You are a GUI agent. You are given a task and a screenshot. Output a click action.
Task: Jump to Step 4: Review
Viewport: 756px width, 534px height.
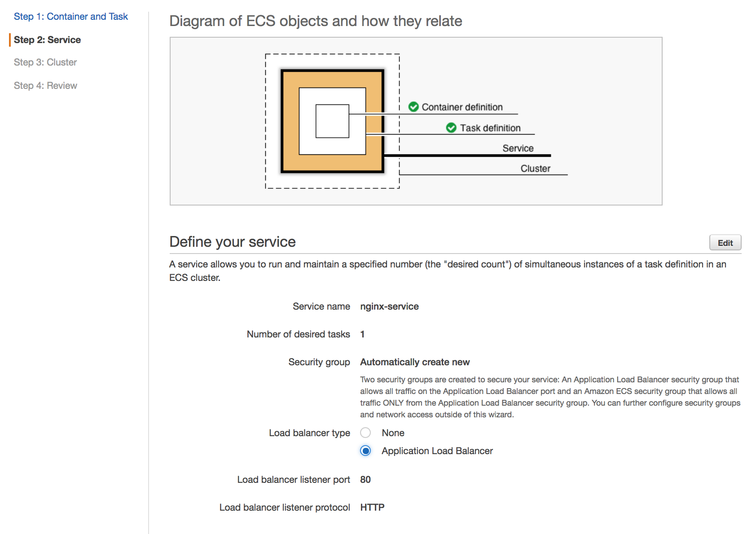click(x=45, y=86)
